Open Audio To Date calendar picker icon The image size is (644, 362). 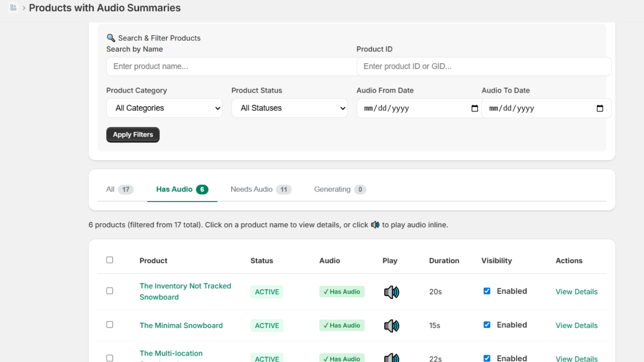coord(600,108)
